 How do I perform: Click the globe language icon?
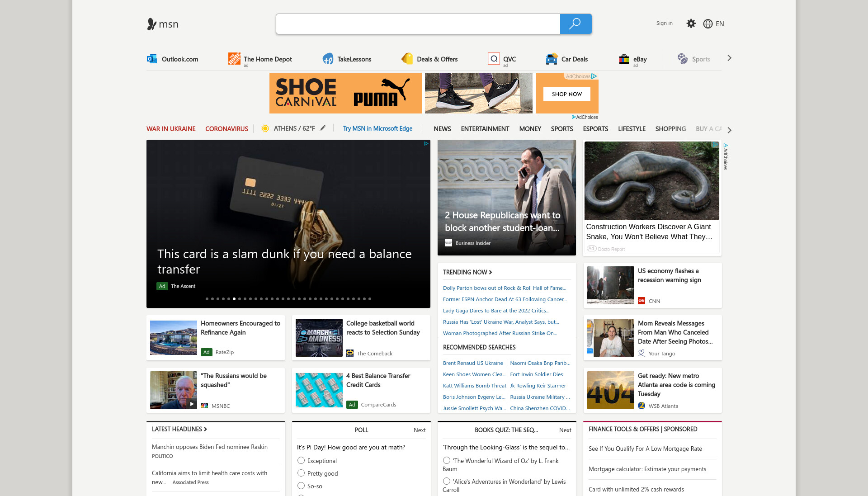point(708,24)
